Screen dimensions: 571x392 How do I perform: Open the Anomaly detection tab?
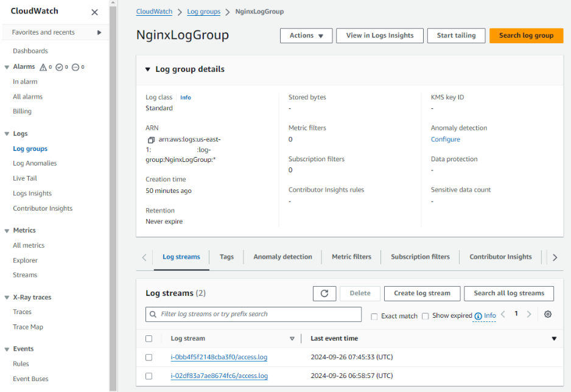282,257
